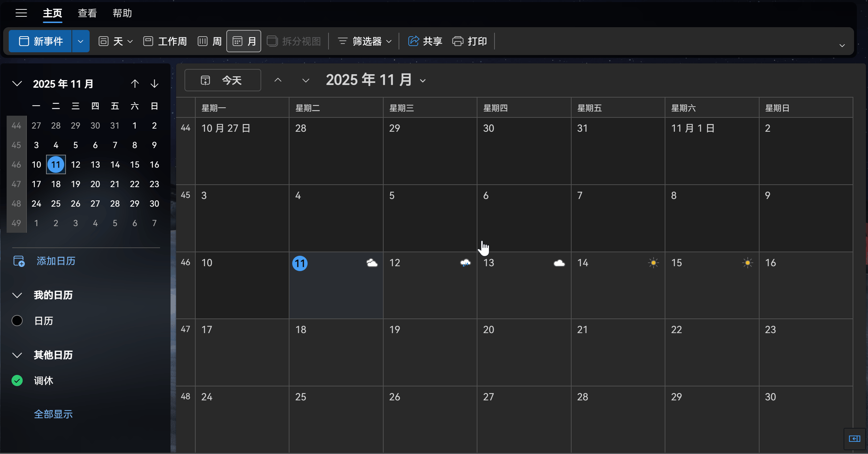Select November 20 in the month grid
Viewport: 868px width, 454px height.
tap(523, 352)
